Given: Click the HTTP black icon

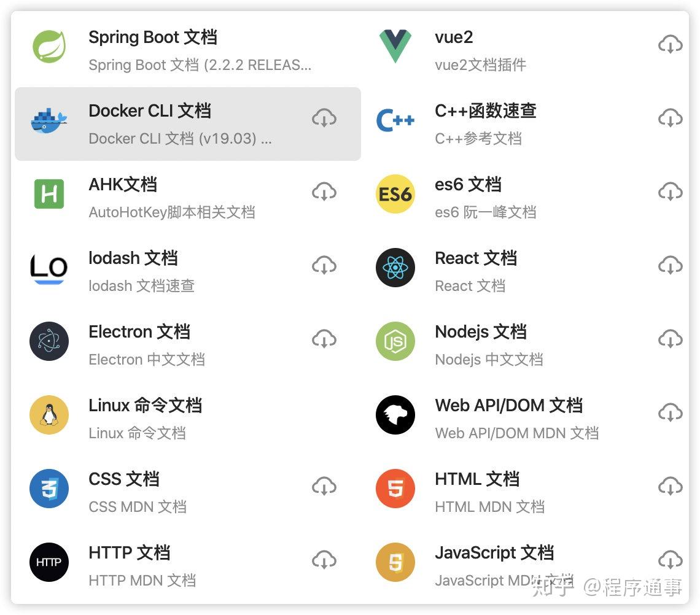Looking at the screenshot, I should click(49, 562).
